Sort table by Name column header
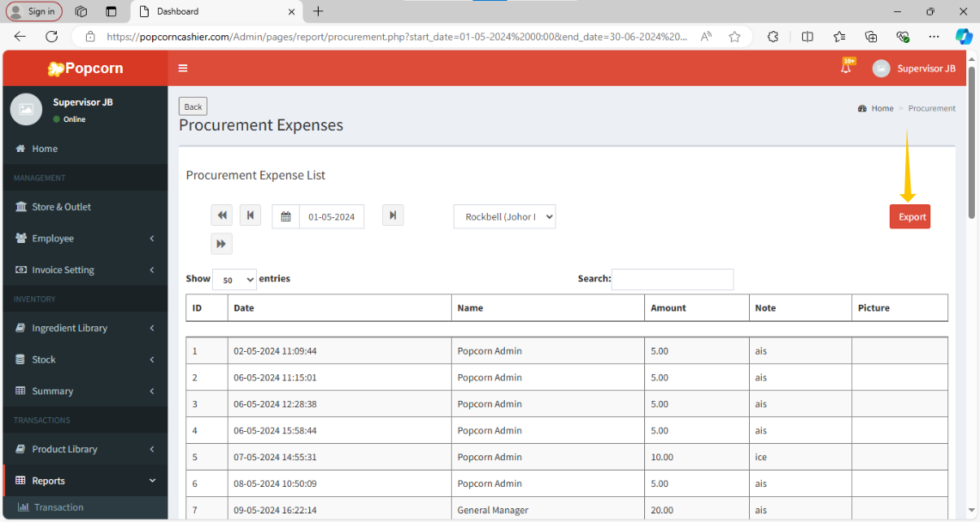 (547, 308)
